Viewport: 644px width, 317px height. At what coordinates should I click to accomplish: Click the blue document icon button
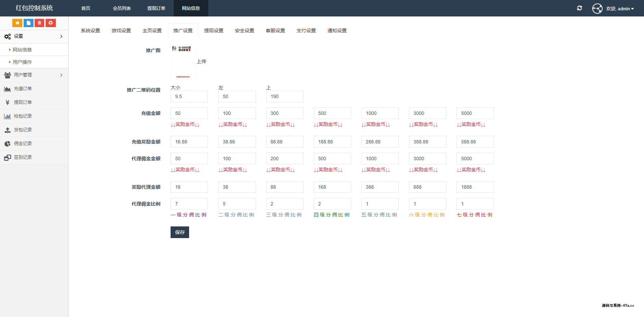(28, 23)
